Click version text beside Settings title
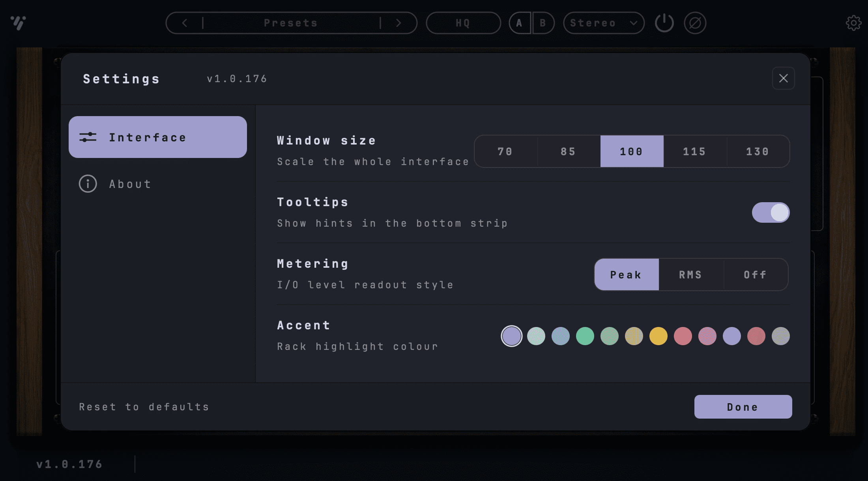 pos(237,79)
